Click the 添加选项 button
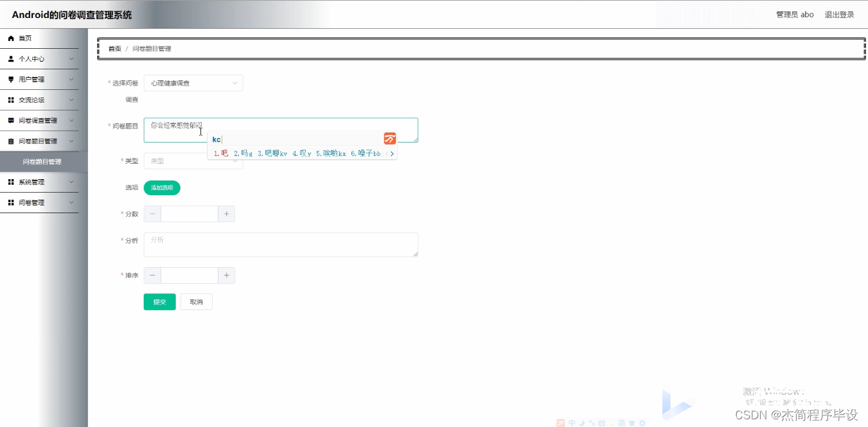 coord(161,187)
